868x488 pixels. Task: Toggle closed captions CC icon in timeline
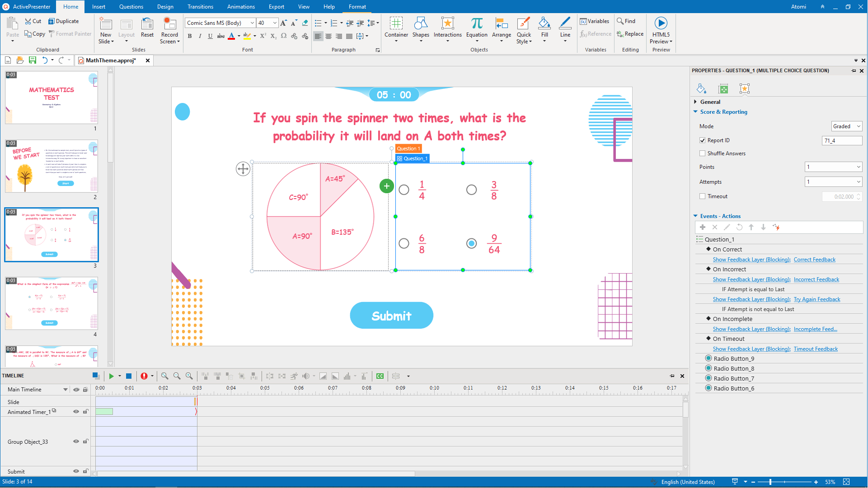pos(380,376)
